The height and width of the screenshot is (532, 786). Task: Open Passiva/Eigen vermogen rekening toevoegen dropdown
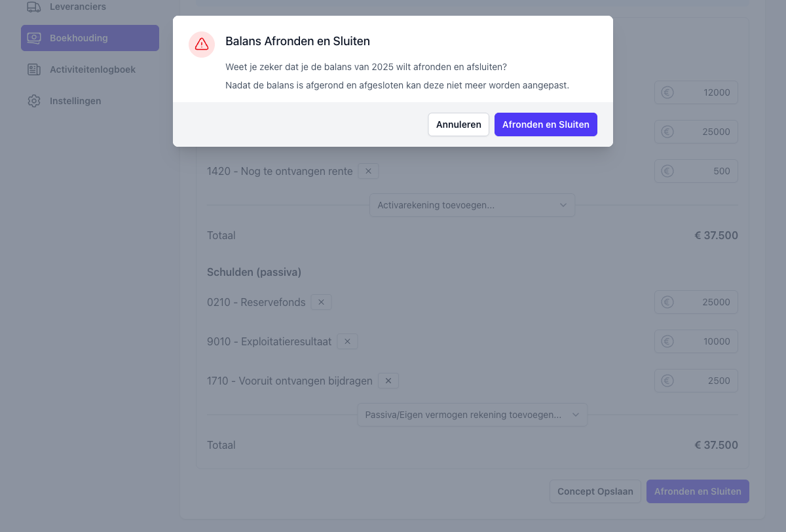coord(472,415)
